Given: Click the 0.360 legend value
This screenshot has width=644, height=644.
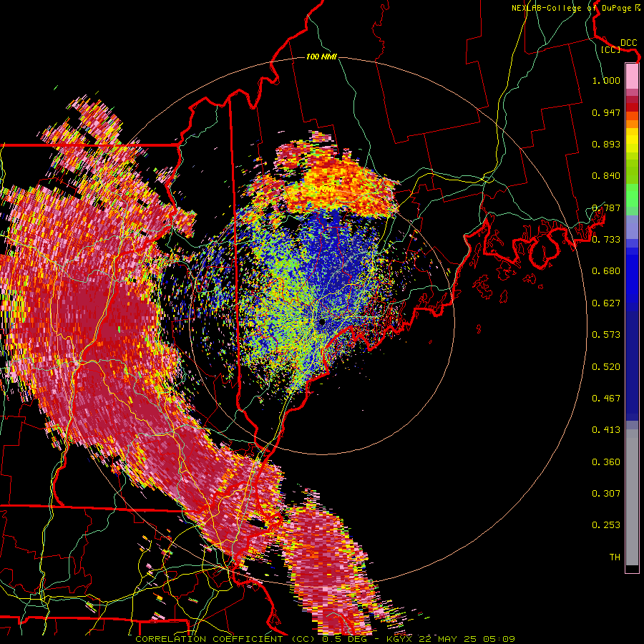Looking at the screenshot, I should (606, 462).
